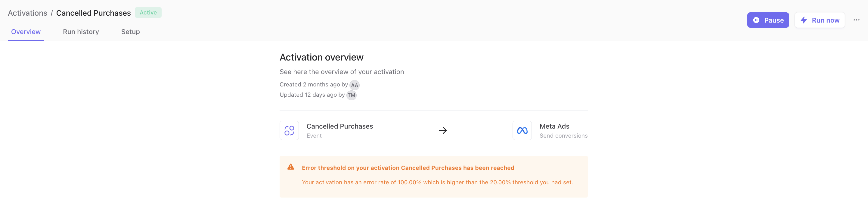Click the Activation overview heading
Image resolution: width=868 pixels, height=209 pixels.
pyautogui.click(x=321, y=57)
